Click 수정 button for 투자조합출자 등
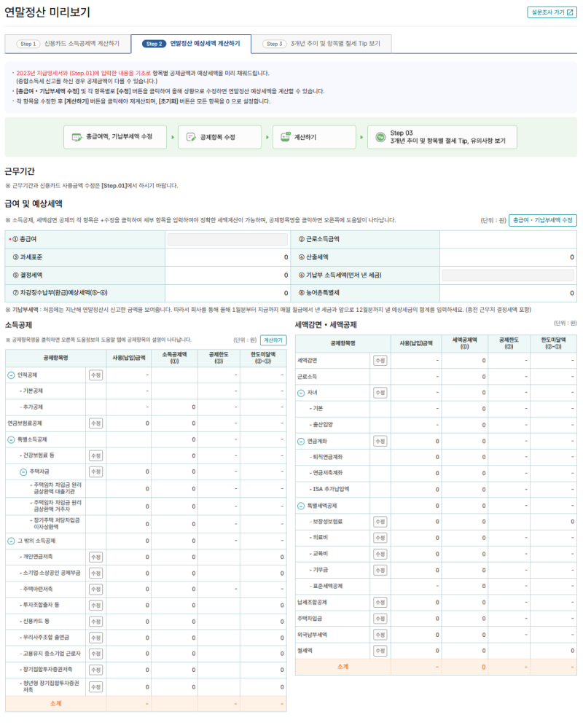 pos(95,606)
